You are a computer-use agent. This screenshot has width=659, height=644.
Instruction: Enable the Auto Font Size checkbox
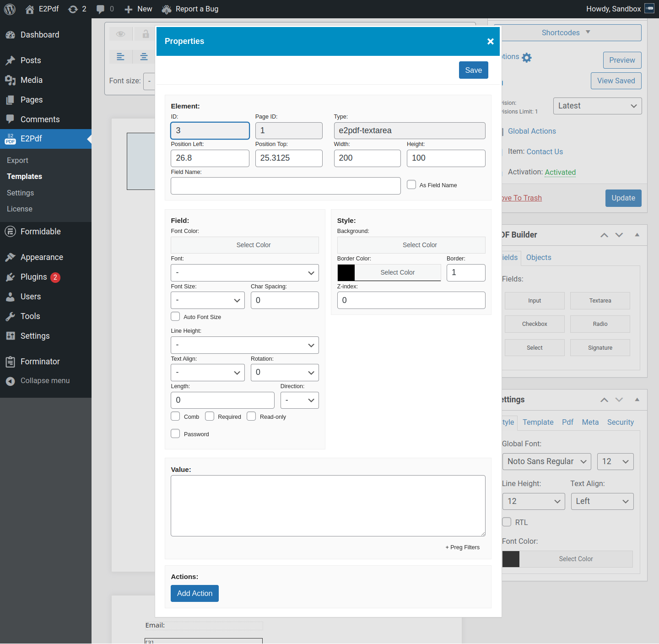click(x=175, y=317)
